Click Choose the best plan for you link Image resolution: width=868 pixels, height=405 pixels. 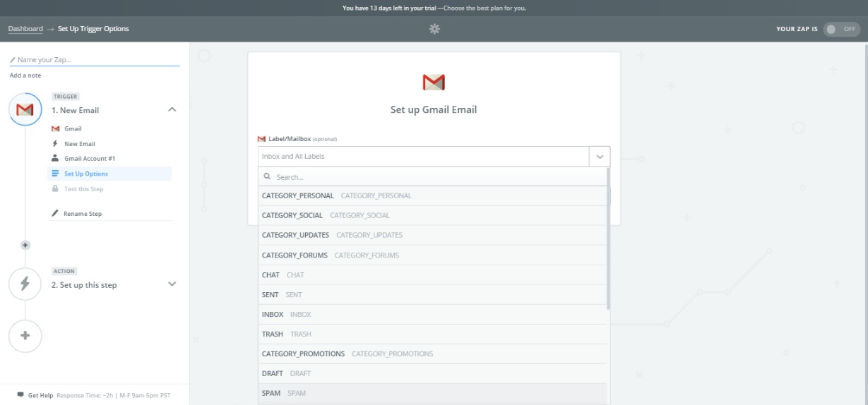click(x=485, y=8)
